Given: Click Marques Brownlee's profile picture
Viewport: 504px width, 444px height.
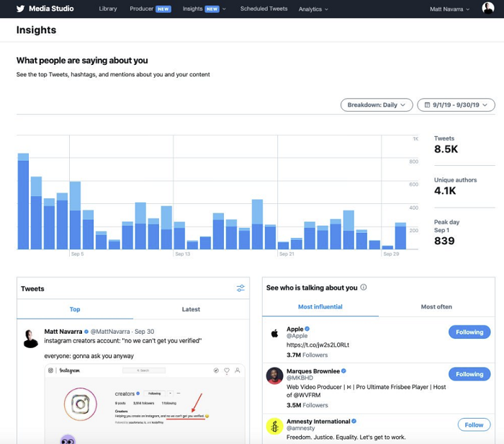Looking at the screenshot, I should click(x=274, y=375).
